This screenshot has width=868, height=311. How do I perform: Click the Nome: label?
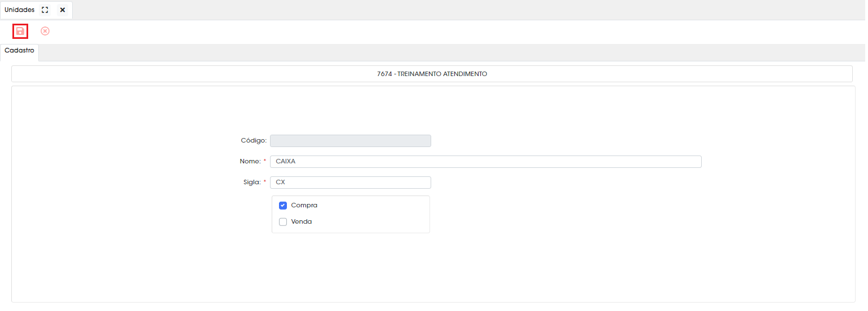[250, 162]
